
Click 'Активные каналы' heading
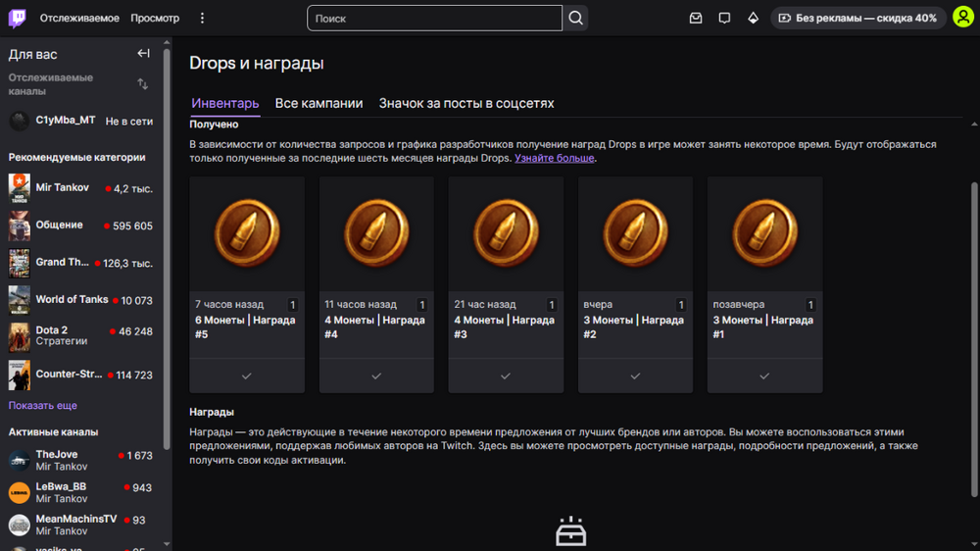(x=53, y=432)
